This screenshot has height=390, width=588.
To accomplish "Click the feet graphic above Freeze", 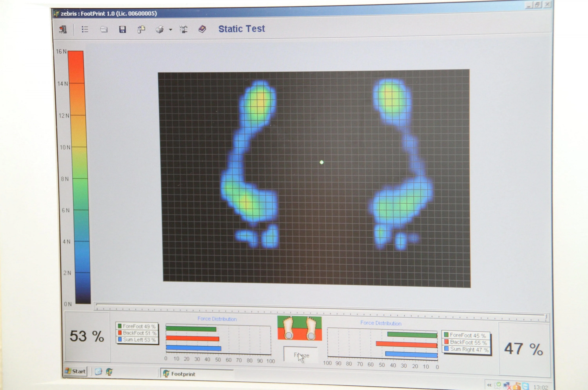I will tap(299, 328).
